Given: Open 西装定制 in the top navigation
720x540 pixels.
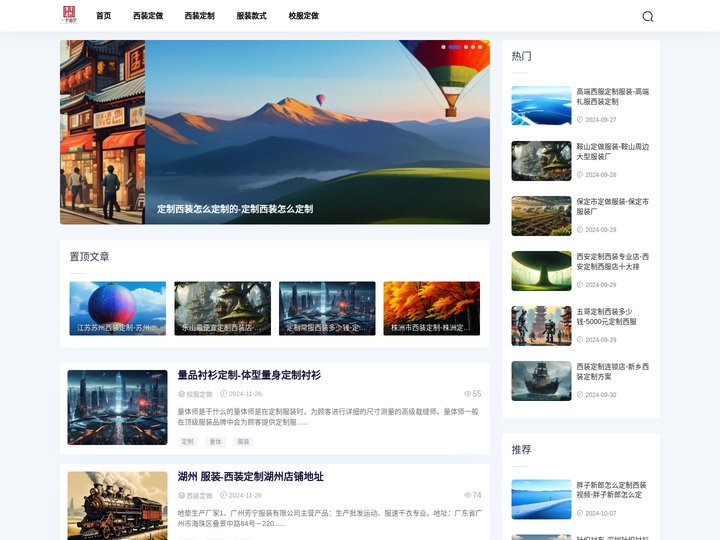Looking at the screenshot, I should [199, 16].
